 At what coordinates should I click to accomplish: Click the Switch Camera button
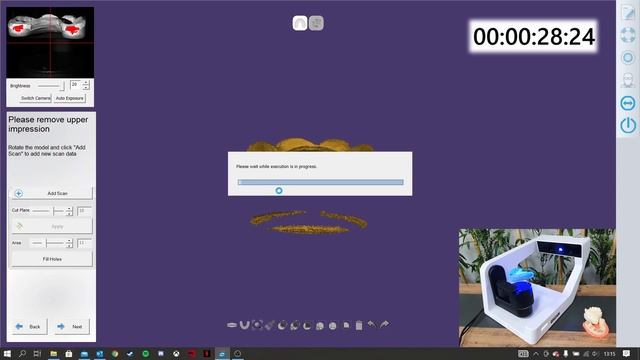click(36, 98)
